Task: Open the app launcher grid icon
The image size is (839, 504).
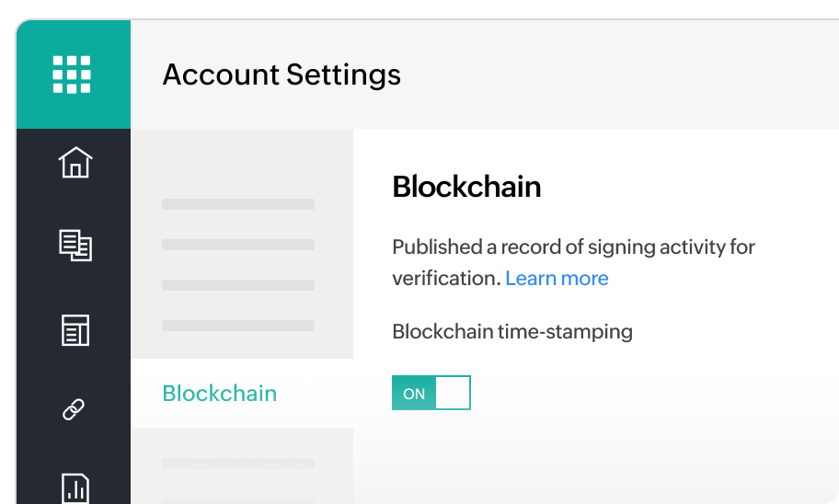Action: (x=72, y=74)
